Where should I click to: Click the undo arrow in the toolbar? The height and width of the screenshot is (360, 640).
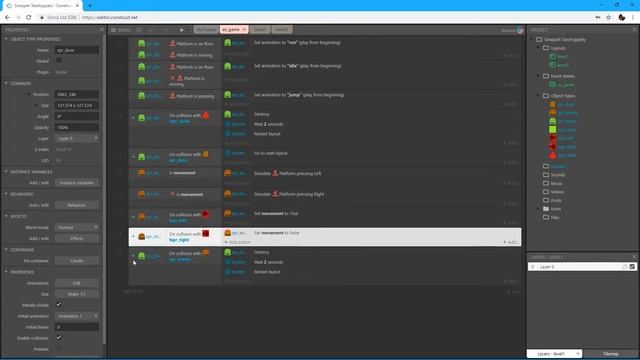[152, 30]
